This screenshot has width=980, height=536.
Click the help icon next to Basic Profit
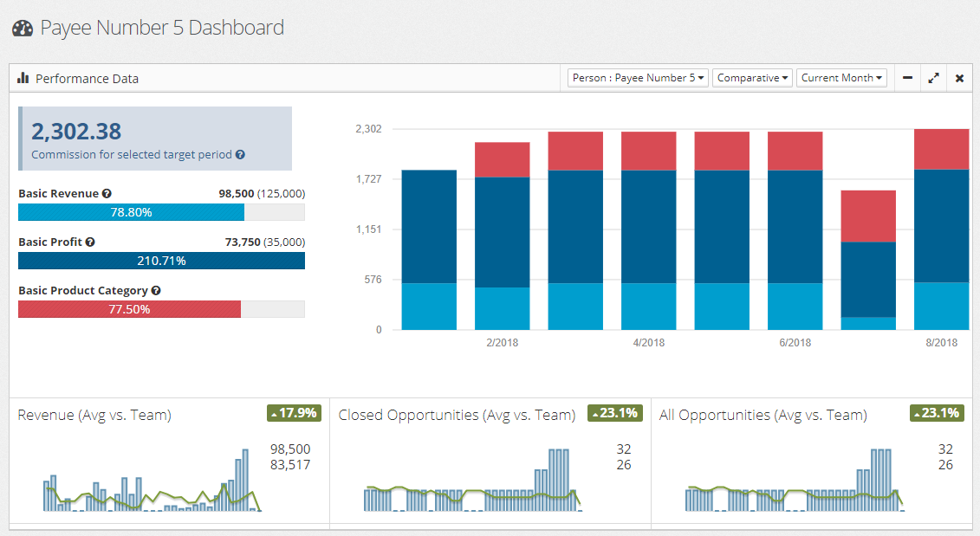coord(91,242)
